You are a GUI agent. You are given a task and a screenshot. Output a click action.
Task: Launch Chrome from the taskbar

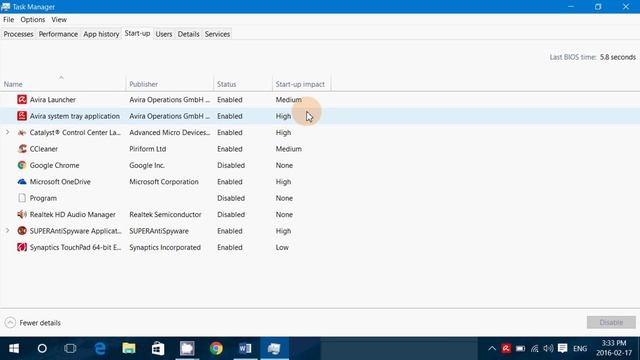[x=216, y=349]
